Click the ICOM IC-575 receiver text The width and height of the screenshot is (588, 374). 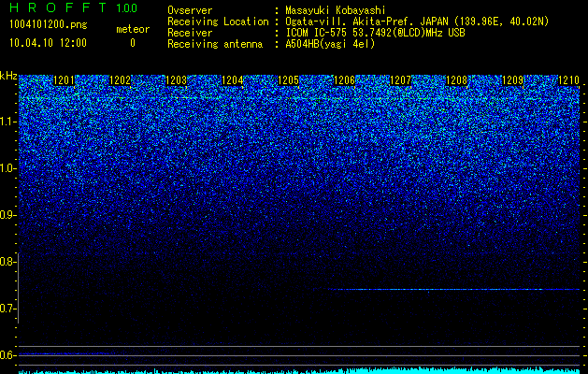point(376,33)
